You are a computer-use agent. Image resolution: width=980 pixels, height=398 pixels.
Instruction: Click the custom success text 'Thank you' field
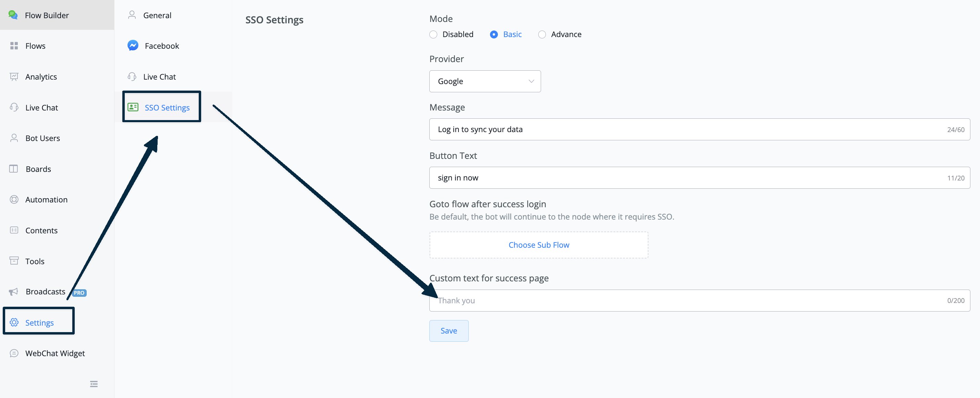tap(700, 301)
